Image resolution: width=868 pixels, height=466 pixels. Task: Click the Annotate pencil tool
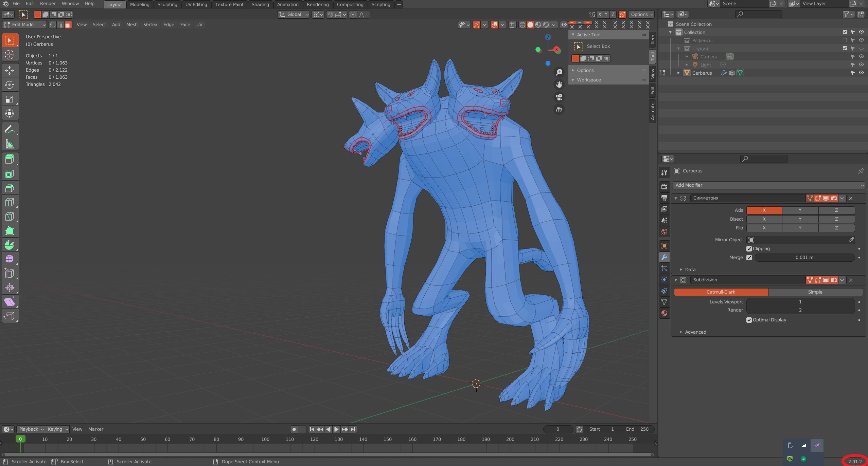10,129
